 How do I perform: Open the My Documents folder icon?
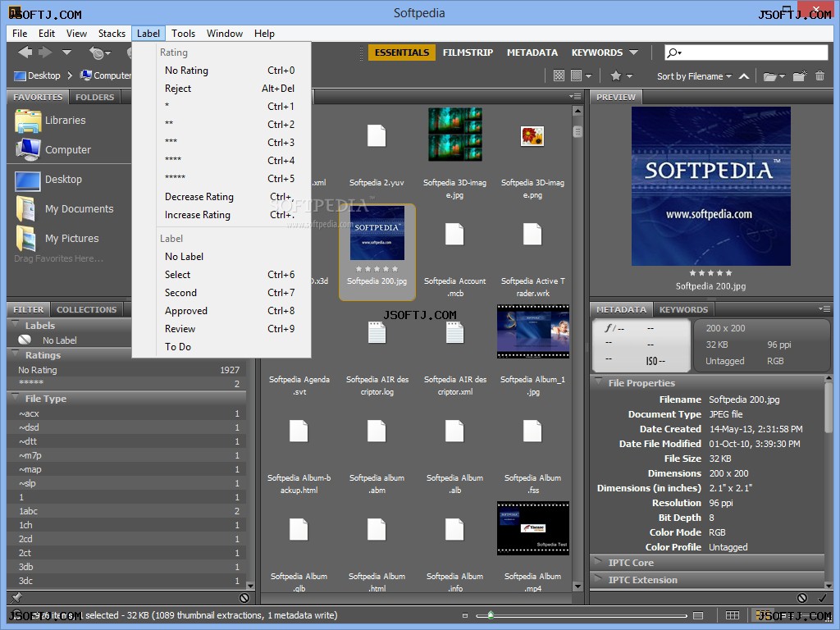pos(25,209)
